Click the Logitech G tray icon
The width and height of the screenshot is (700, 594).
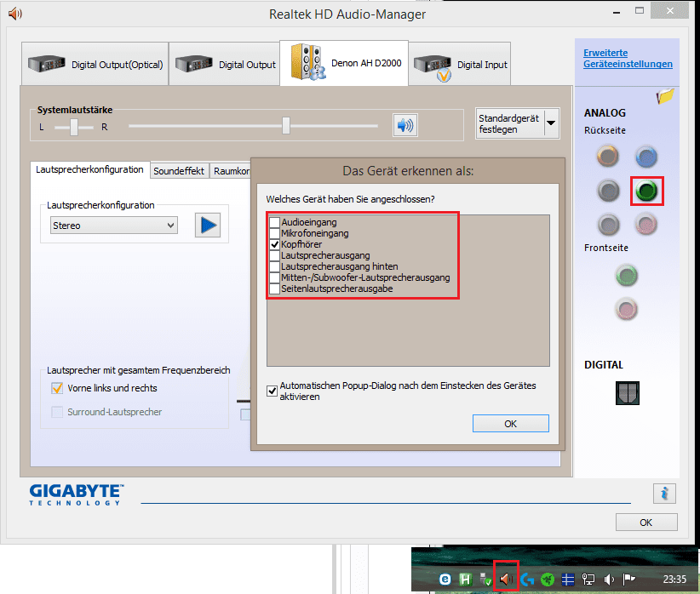click(x=527, y=580)
